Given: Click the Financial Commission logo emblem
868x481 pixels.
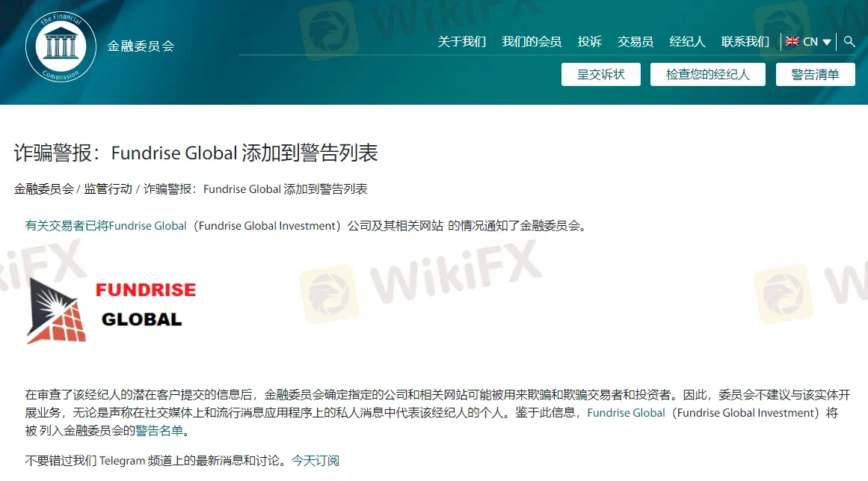Looking at the screenshot, I should tap(61, 46).
